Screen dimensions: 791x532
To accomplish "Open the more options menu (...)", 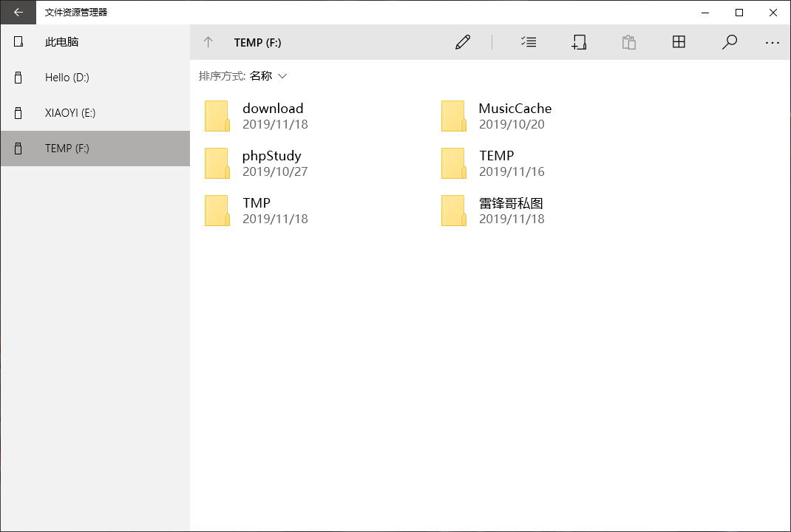I will 772,42.
